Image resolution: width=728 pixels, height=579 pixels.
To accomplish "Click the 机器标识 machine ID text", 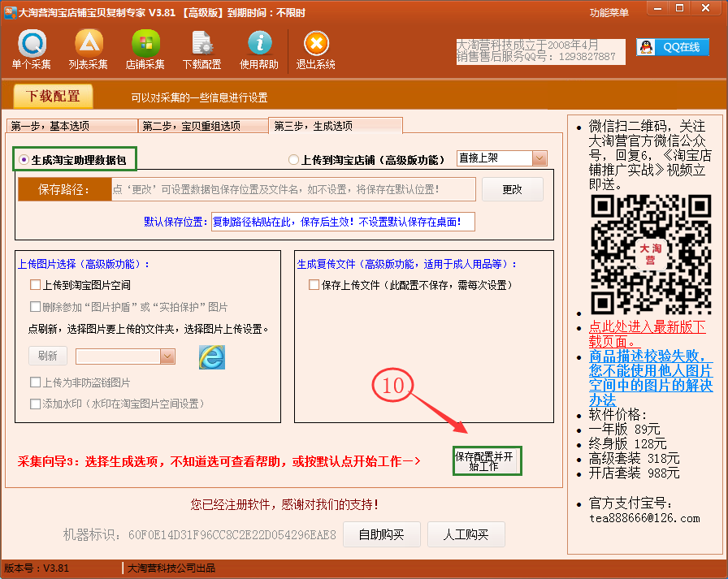I will pos(200,535).
